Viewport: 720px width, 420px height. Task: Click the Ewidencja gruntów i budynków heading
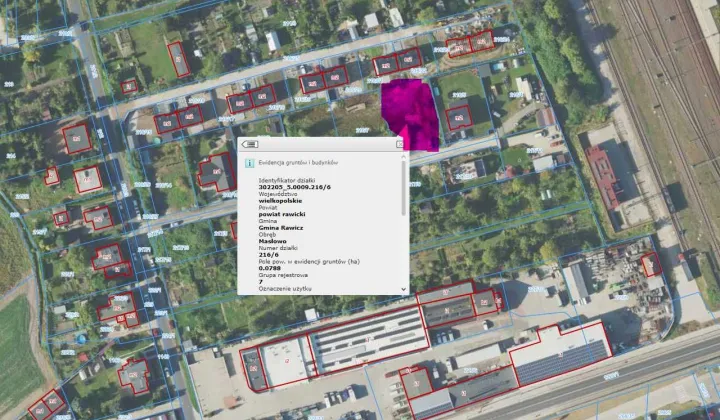[298, 162]
